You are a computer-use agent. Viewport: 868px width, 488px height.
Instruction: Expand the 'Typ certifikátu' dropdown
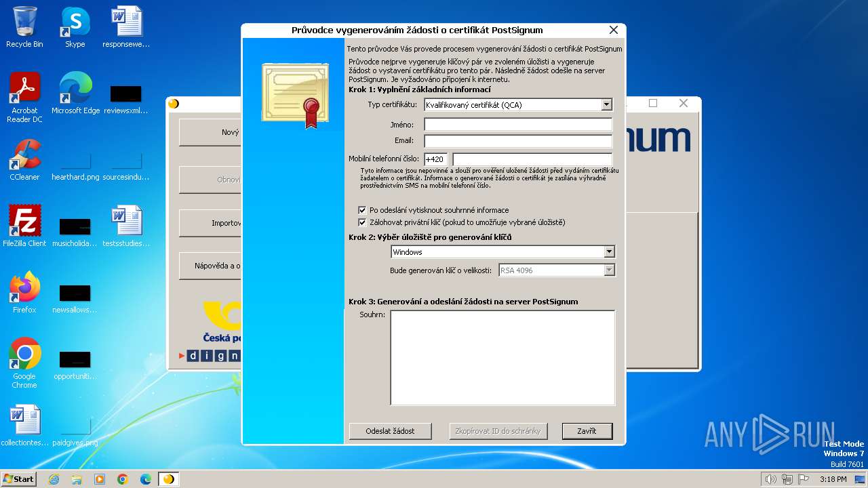pos(606,104)
